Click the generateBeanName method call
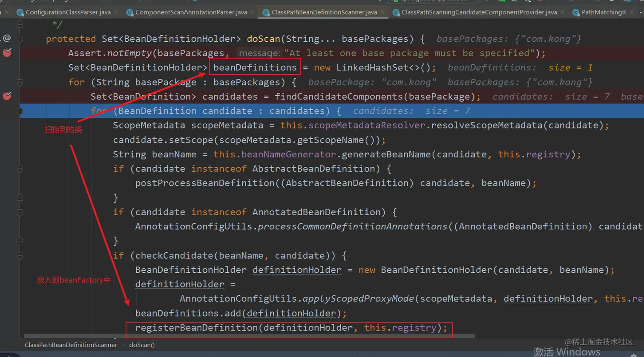Viewport: 644px width, 357px height. 387,154
